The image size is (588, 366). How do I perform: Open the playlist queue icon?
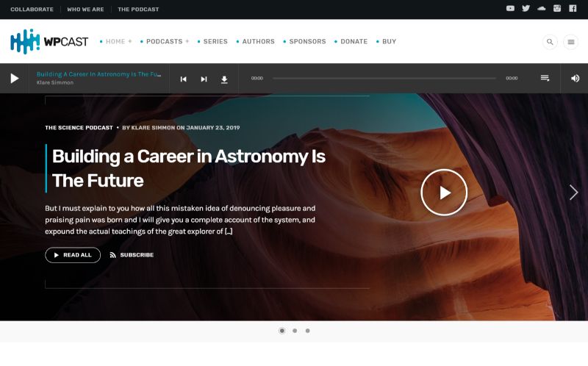click(545, 78)
